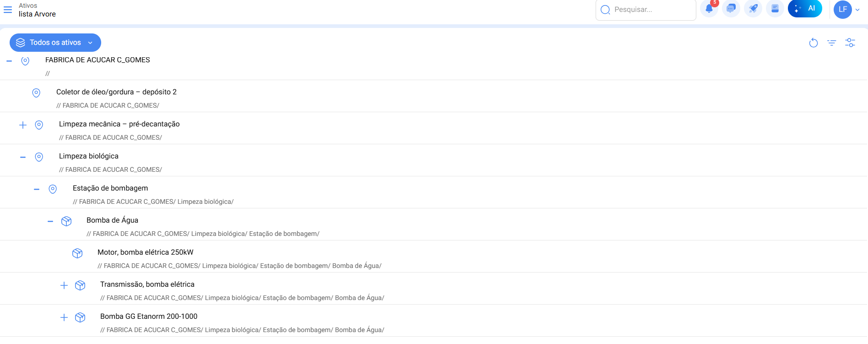Click location icon of Limpeza mecânica
This screenshot has height=344, width=868.
[x=39, y=125]
